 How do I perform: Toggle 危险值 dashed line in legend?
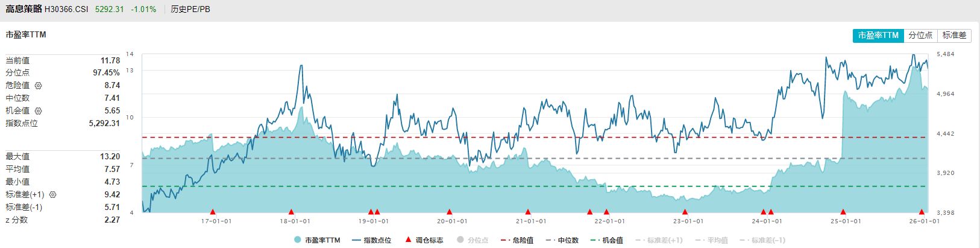[517, 240]
